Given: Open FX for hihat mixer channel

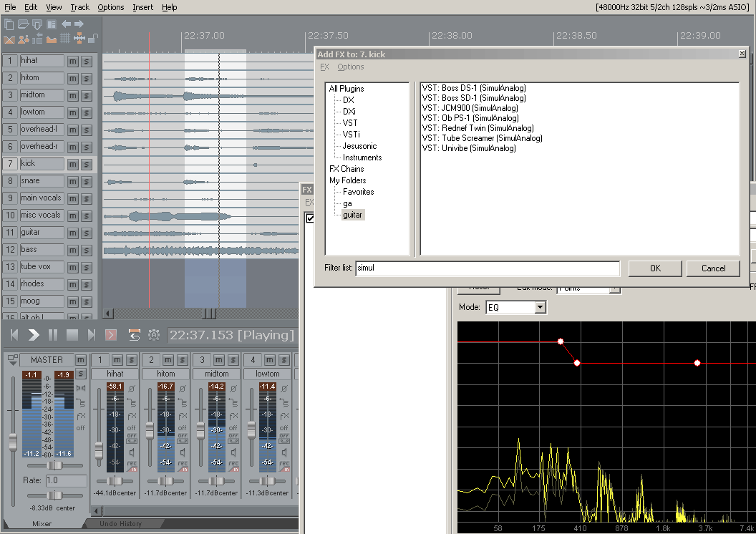Looking at the screenshot, I should click(132, 415).
